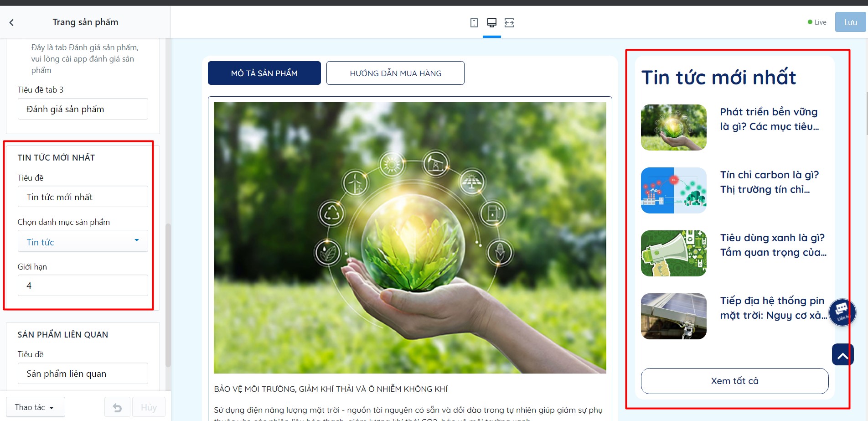Click the Trang sản phẩm panel title
Viewport: 868px width, 421px height.
click(x=85, y=22)
